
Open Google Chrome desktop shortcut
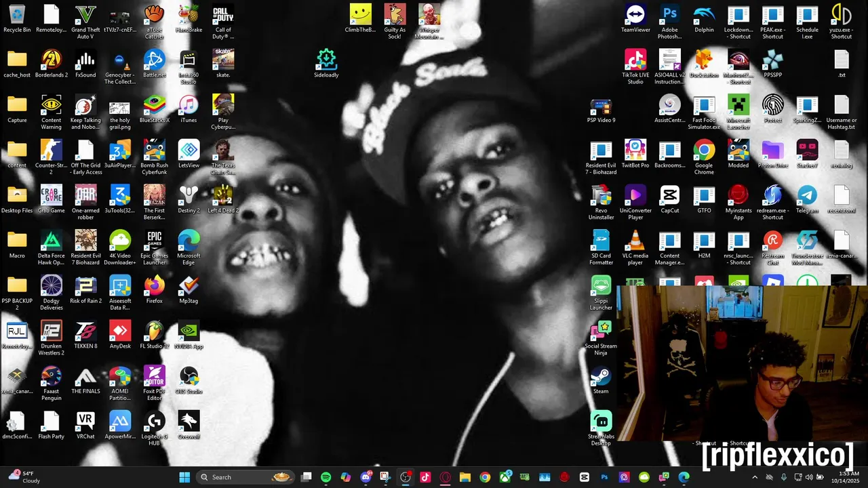pos(704,157)
